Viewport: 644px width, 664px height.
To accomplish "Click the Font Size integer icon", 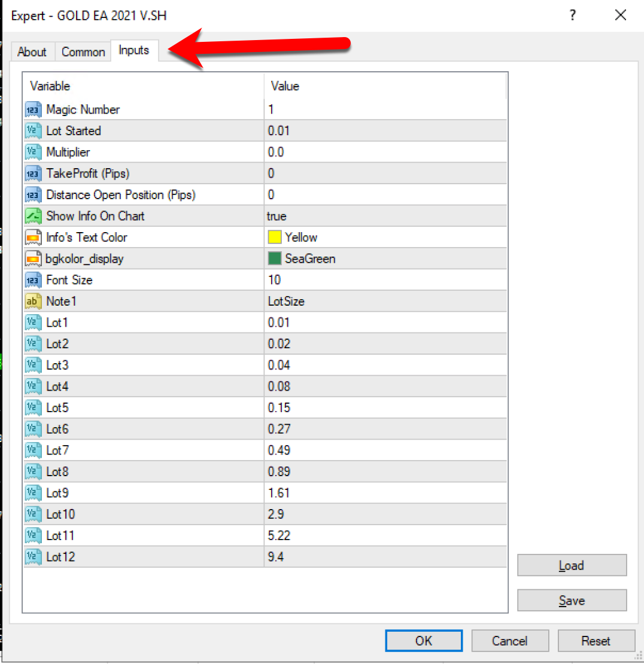I will 33,280.
